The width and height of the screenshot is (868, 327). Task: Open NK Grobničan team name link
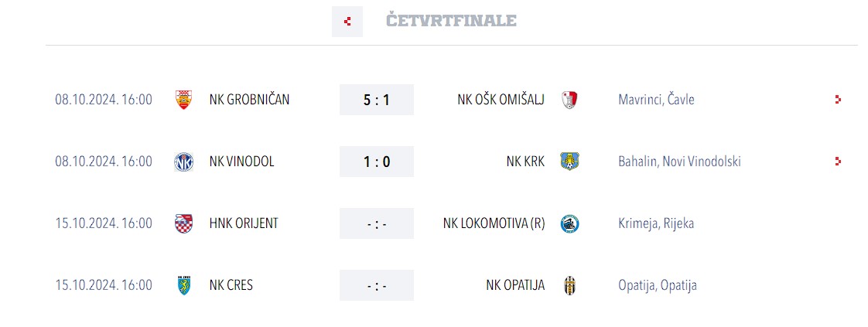click(249, 100)
